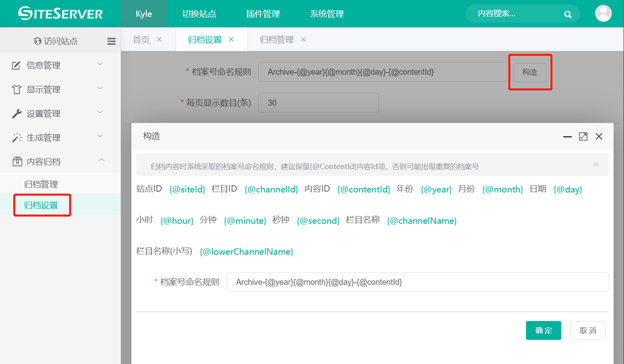Click the search magnifier icon

[567, 14]
